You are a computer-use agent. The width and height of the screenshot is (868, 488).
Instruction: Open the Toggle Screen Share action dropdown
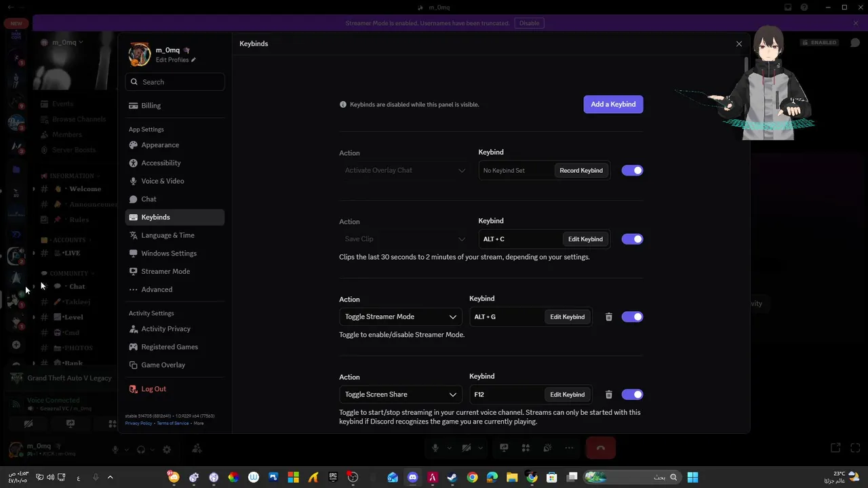click(400, 394)
